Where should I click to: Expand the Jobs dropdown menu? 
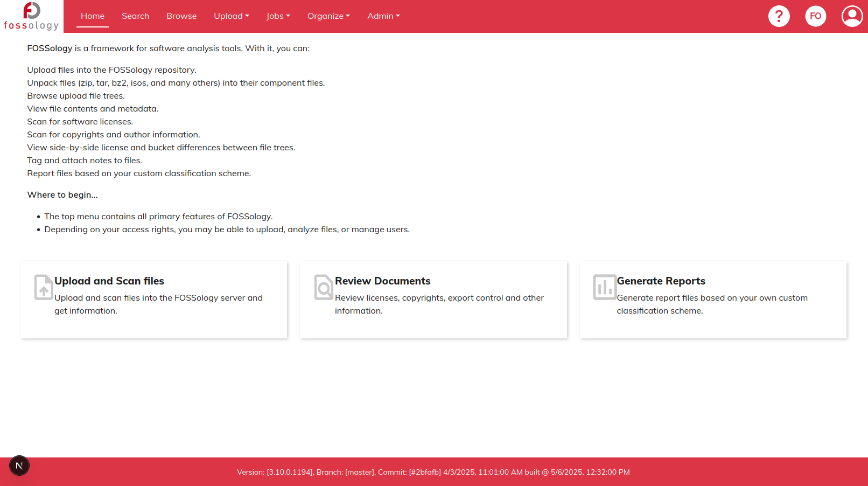(x=278, y=16)
